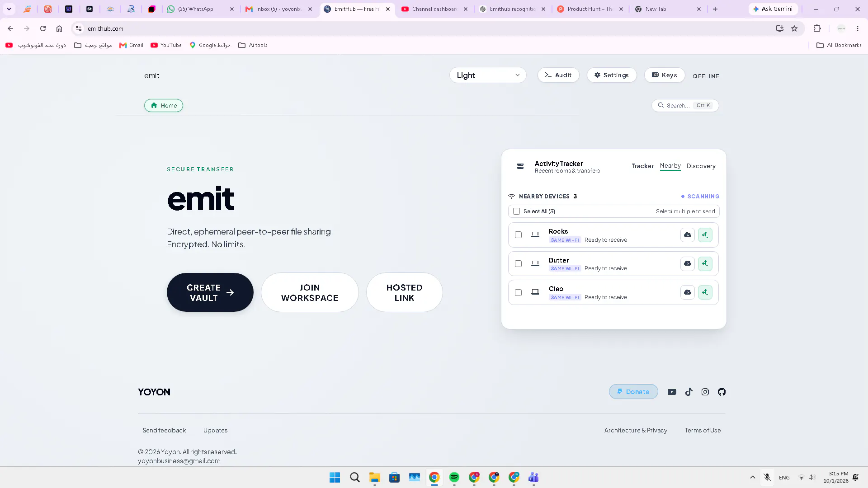Switch to Channel dashboard browser tab

[x=434, y=9]
